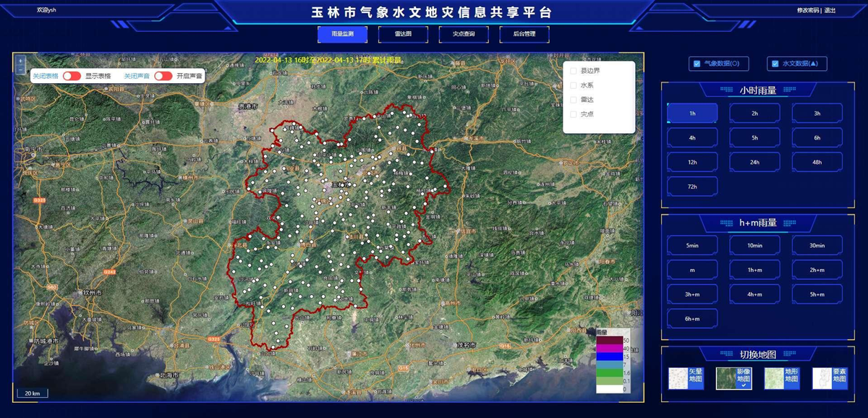This screenshot has height=418, width=868.
Task: Uncheck the 气象数据 checkbox
Action: tap(697, 64)
